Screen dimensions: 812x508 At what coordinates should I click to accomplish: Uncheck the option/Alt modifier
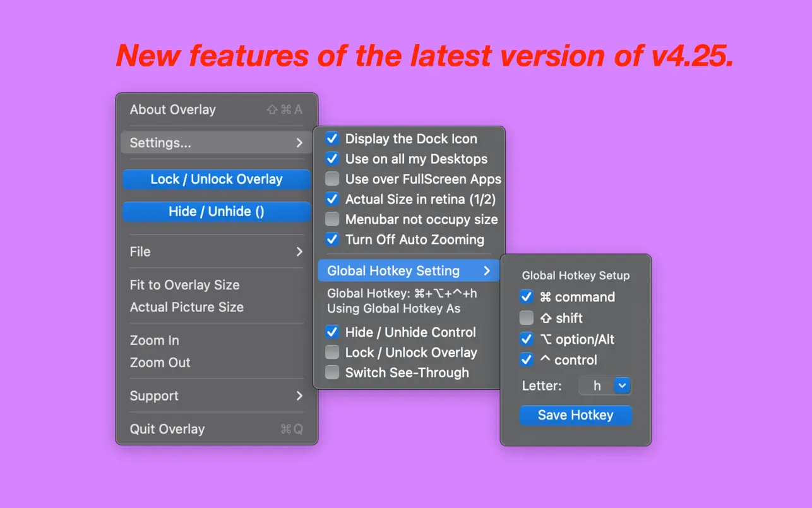(527, 339)
